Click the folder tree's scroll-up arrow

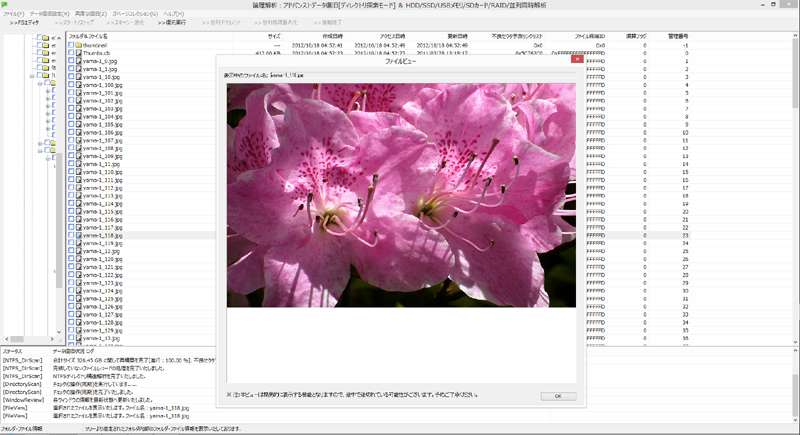coord(59,38)
